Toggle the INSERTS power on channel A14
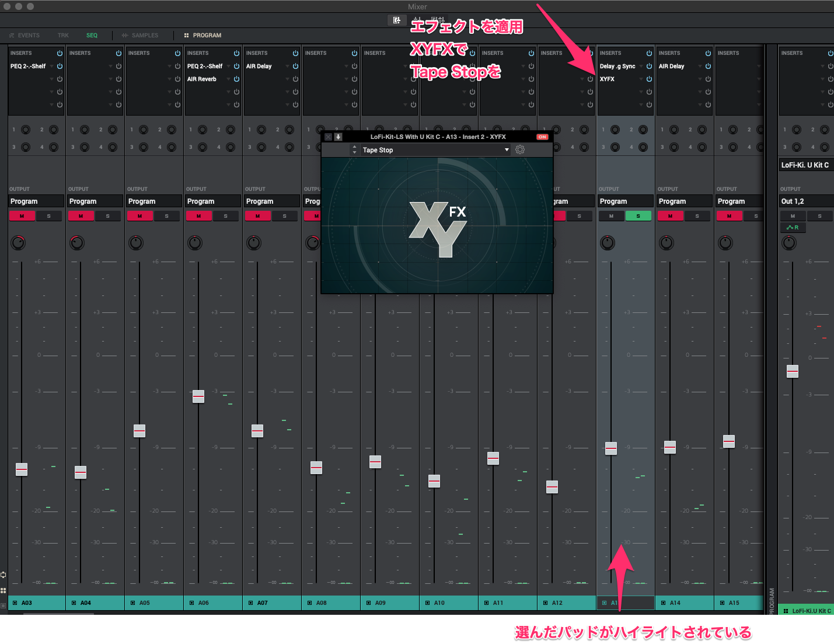 (708, 53)
